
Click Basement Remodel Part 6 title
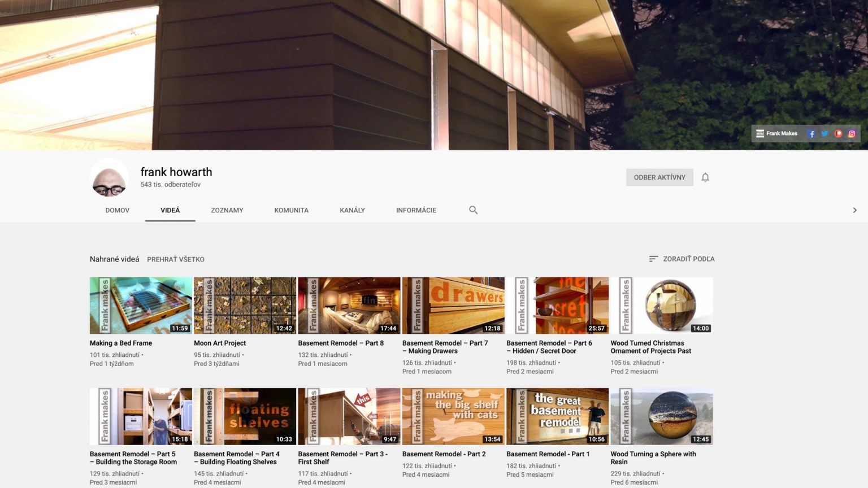point(549,347)
